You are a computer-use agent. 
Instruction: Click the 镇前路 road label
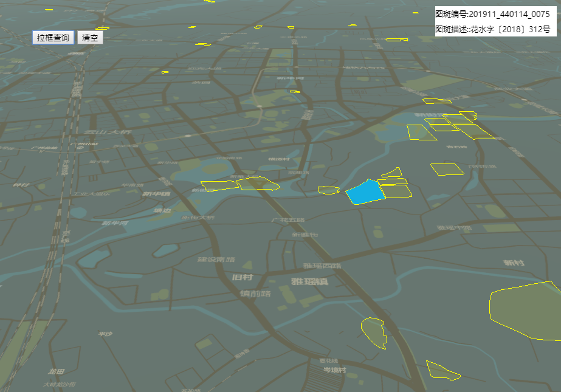coord(255,294)
